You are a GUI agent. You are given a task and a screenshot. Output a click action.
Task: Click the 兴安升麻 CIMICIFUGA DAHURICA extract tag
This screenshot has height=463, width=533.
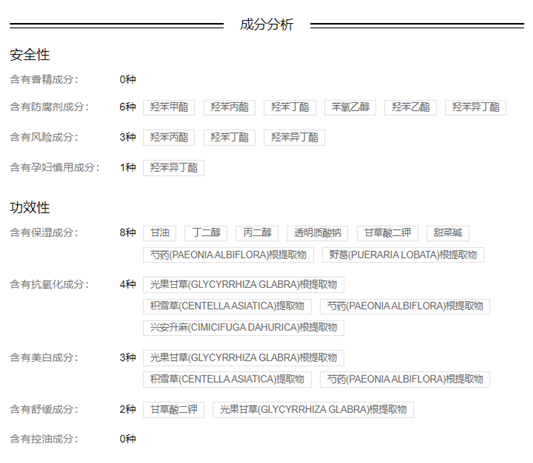click(x=244, y=328)
